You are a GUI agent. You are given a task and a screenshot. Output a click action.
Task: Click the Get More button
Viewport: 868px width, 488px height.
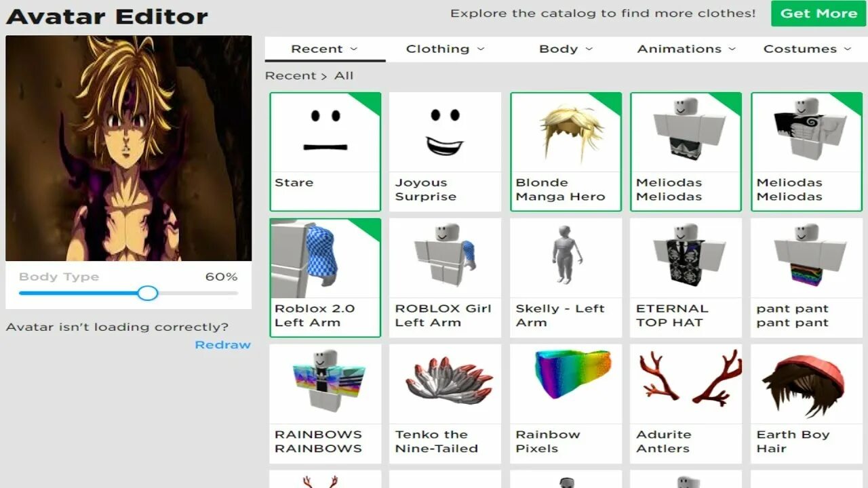point(818,14)
